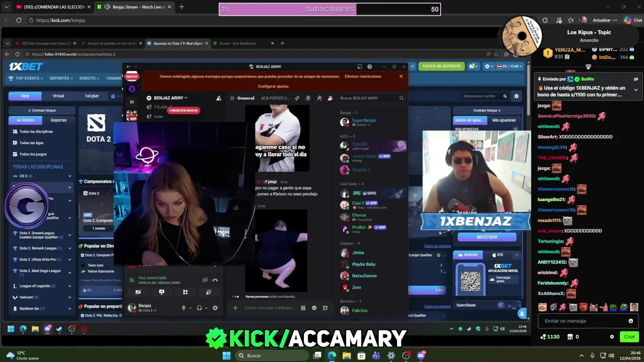
Task: Select Virtual tab on 1xBet esports
Action: pyautogui.click(x=58, y=96)
